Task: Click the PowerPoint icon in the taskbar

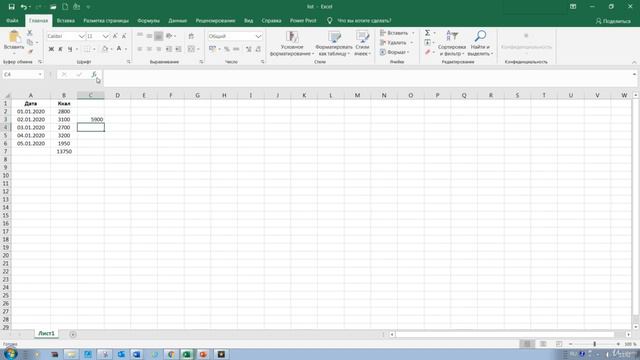Action: pyautogui.click(x=203, y=354)
